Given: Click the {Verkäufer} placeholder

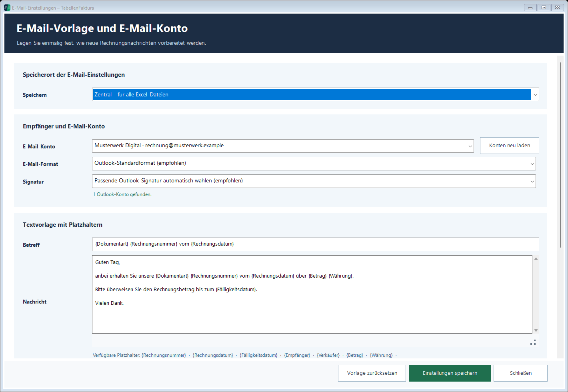Looking at the screenshot, I should pos(328,355).
